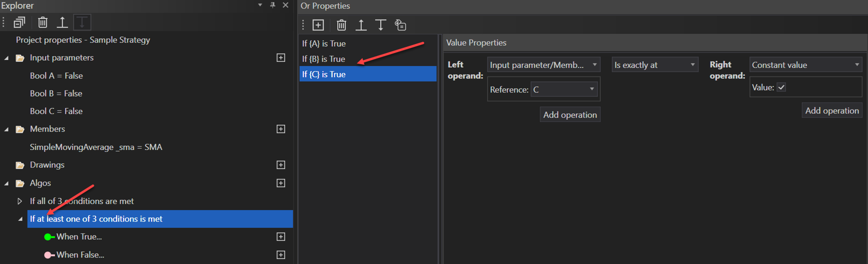Screen dimensions: 868x264
Task: Pin the Explorer panel
Action: coord(273,5)
